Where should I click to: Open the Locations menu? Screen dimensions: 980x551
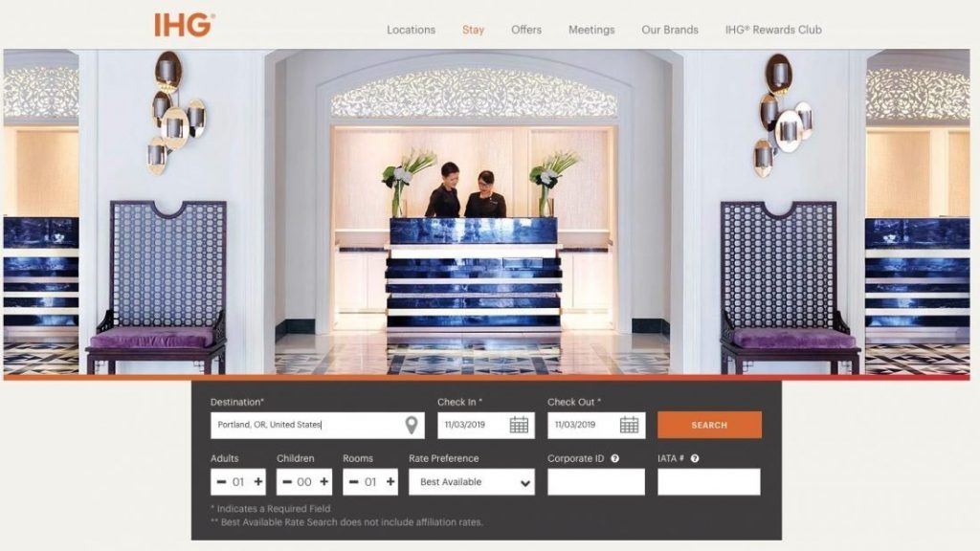411,30
